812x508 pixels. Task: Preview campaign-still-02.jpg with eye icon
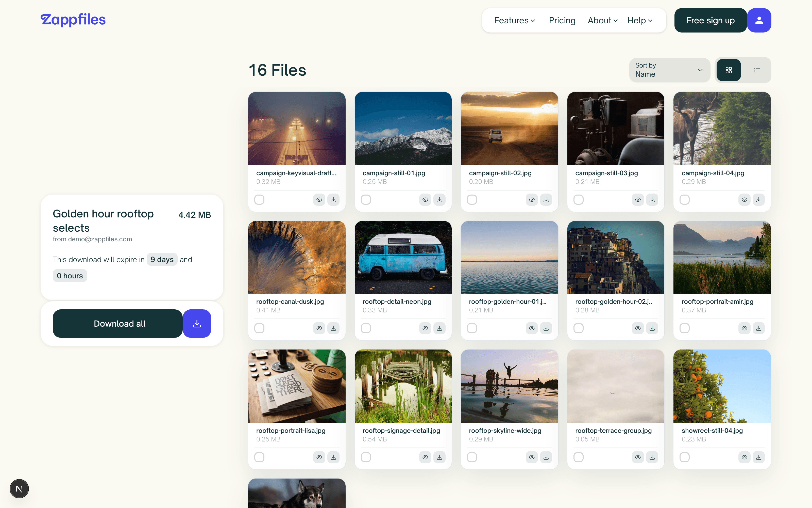click(532, 200)
